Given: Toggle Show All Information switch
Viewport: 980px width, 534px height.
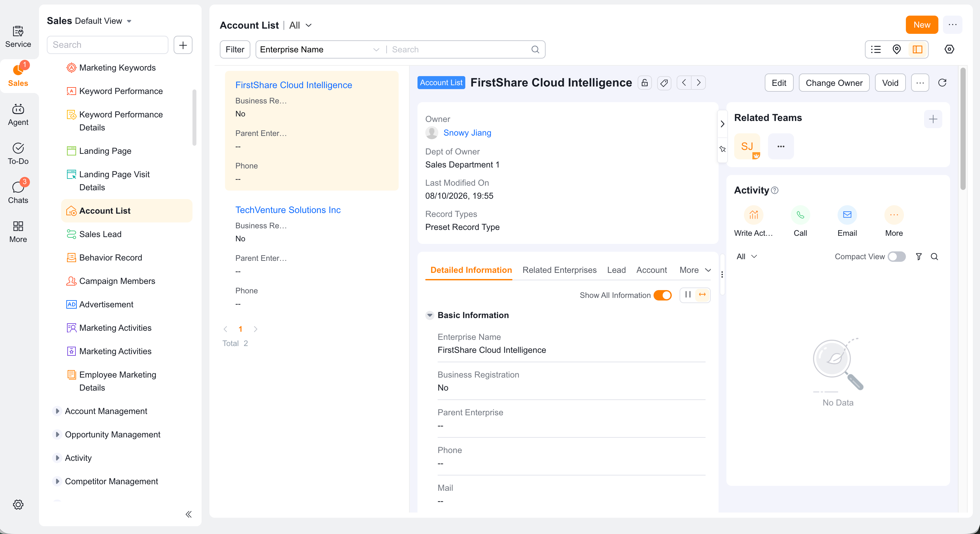Looking at the screenshot, I should point(662,295).
